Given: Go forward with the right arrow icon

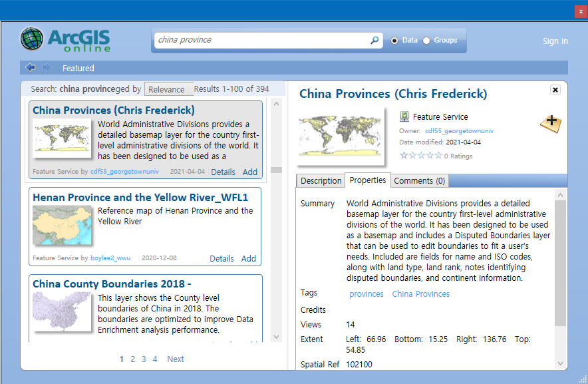Looking at the screenshot, I should (x=47, y=68).
